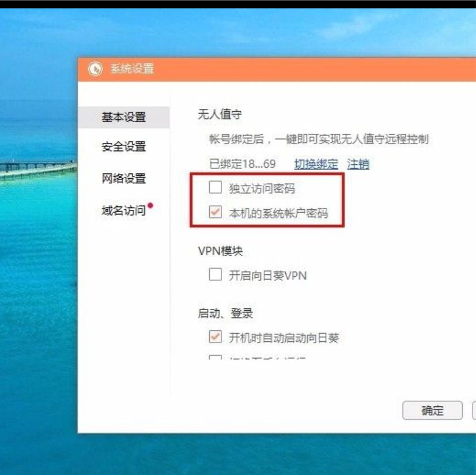Go to the 域名访问 tab
The height and width of the screenshot is (475, 476).
pos(123,210)
